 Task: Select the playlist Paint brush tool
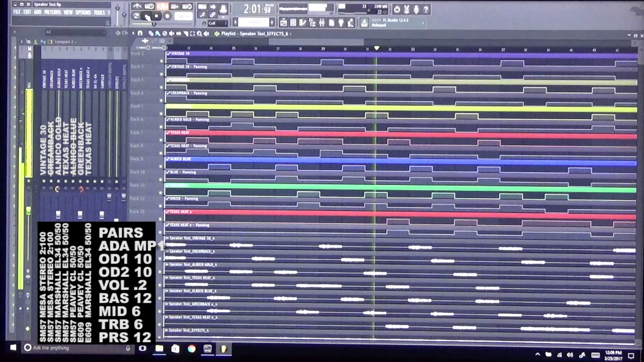click(157, 33)
